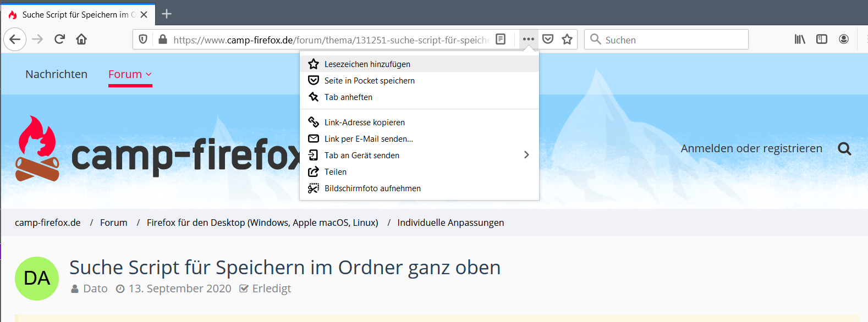Pin tab via Tab anheften

(x=419, y=97)
